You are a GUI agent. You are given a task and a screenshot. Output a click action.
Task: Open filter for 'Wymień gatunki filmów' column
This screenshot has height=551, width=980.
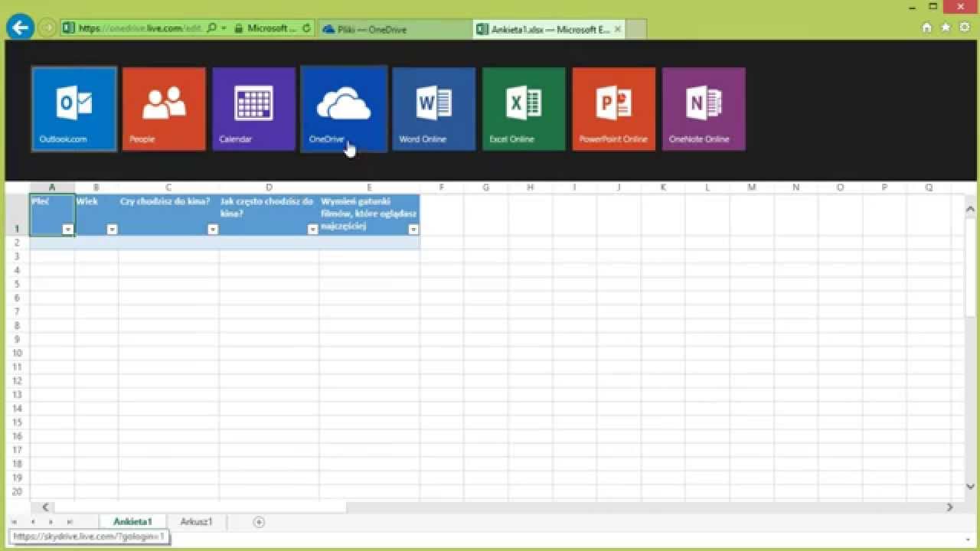coord(413,230)
